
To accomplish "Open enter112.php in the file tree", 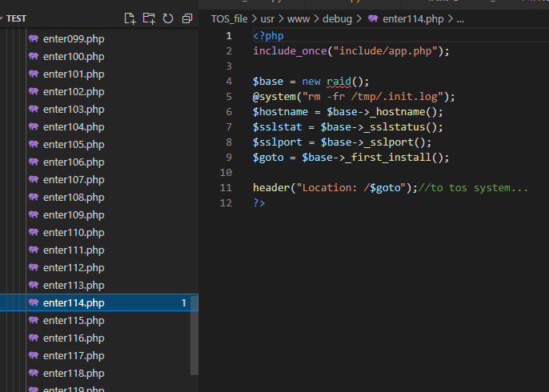I will pos(99,268).
